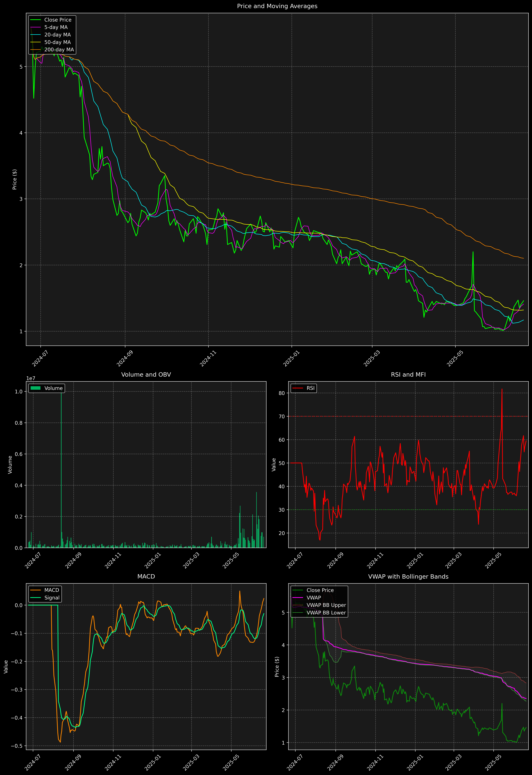Click the red RSI legend line swatch

pyautogui.click(x=298, y=388)
